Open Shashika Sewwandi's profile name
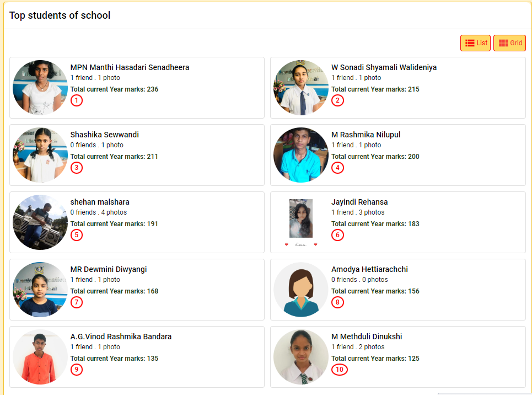 pyautogui.click(x=105, y=135)
